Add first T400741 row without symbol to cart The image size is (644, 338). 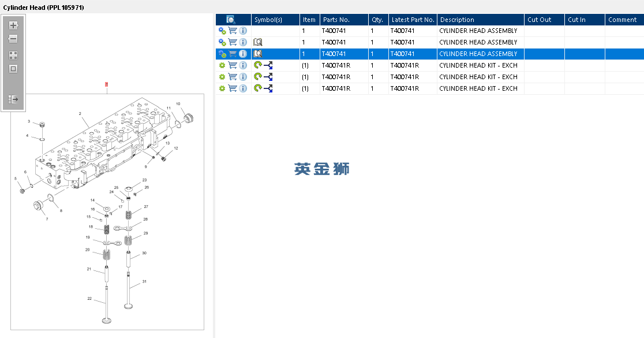tap(233, 31)
